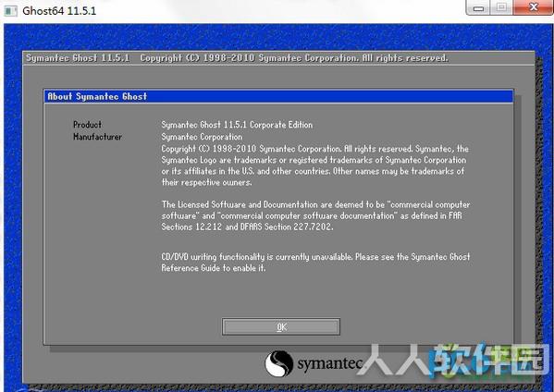This screenshot has width=554, height=392.
Task: Click the 'Ghost64 11.5.1' window title text
Action: click(x=59, y=10)
